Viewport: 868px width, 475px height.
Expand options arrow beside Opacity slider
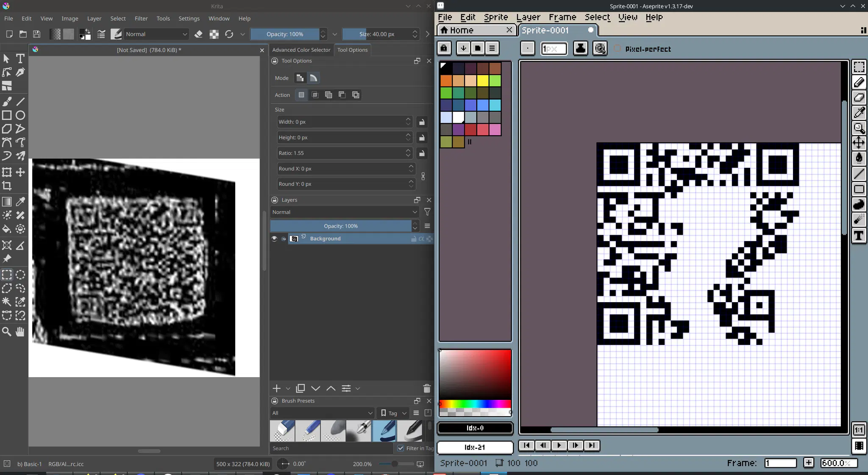coord(335,34)
